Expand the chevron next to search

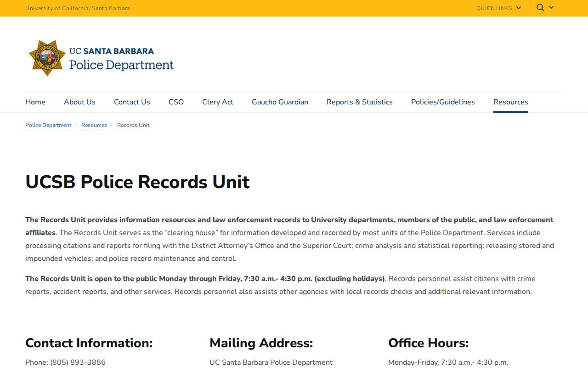(551, 7)
